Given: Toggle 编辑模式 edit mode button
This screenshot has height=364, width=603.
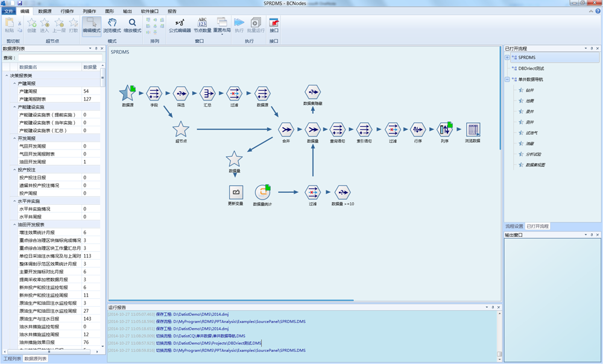Looking at the screenshot, I should coord(92,25).
